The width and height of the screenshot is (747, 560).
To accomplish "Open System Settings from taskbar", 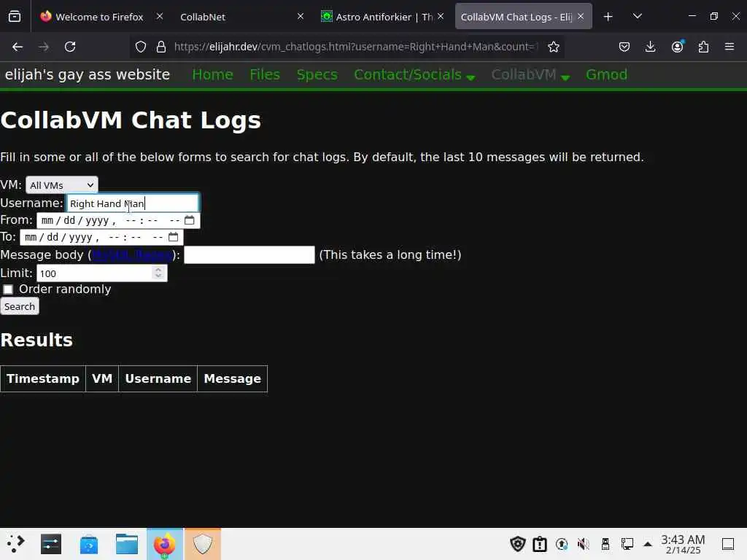I will coord(51,544).
